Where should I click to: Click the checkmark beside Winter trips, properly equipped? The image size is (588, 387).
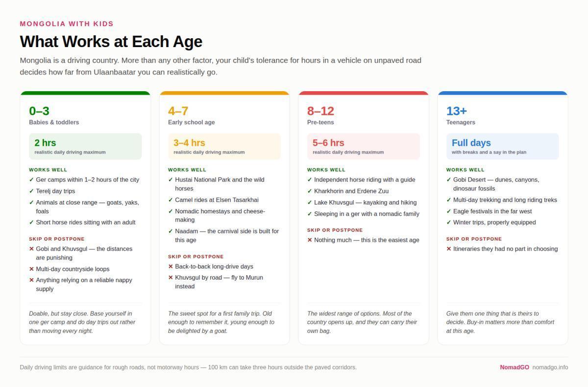tap(449, 223)
